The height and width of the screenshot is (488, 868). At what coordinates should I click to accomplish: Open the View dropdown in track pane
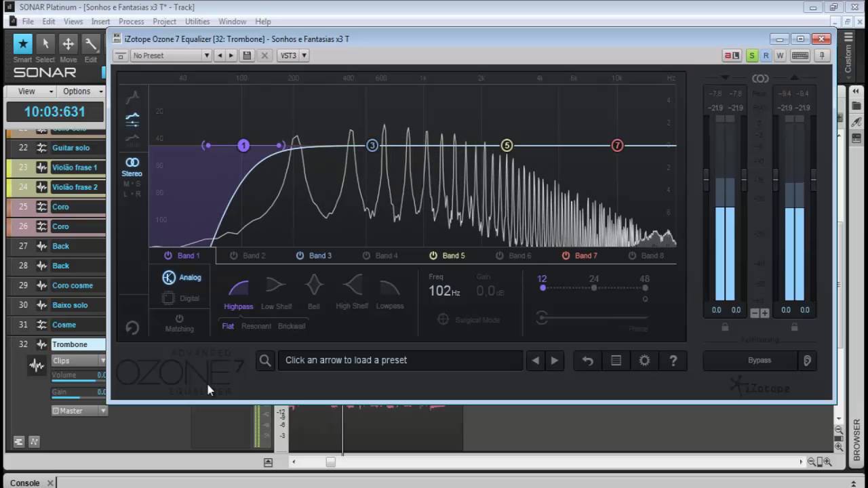coord(35,91)
